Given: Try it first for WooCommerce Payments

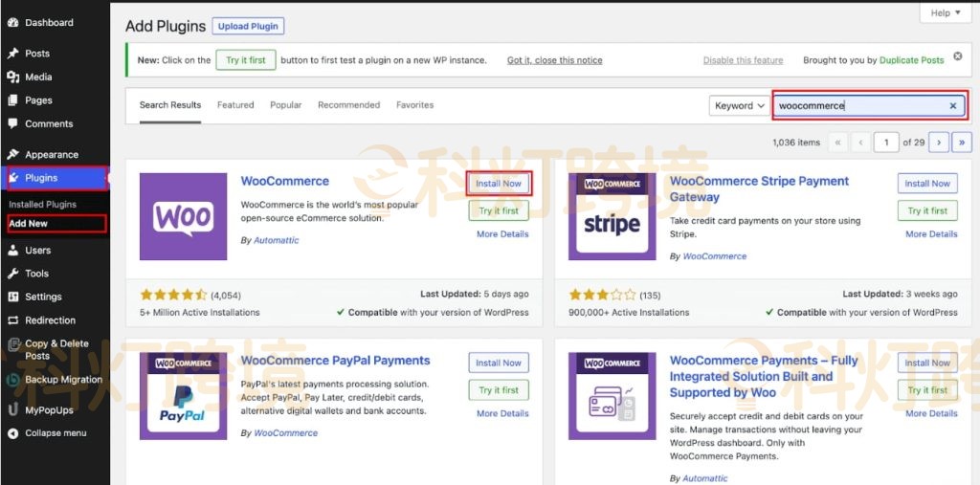Looking at the screenshot, I should [x=927, y=390].
